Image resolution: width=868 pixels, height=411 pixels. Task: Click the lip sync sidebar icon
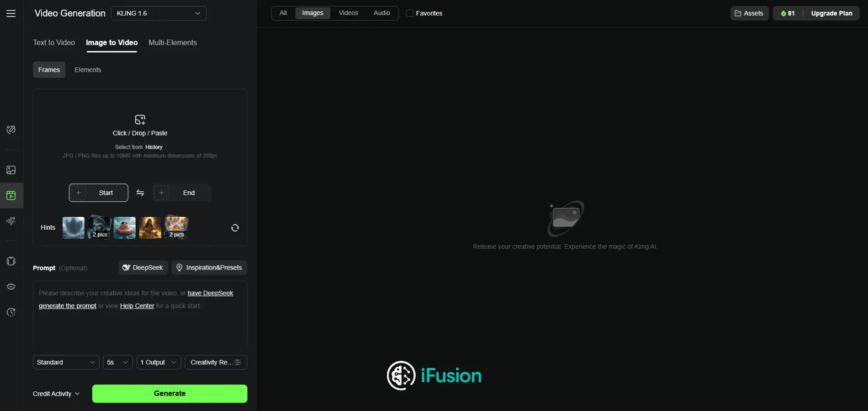(11, 287)
